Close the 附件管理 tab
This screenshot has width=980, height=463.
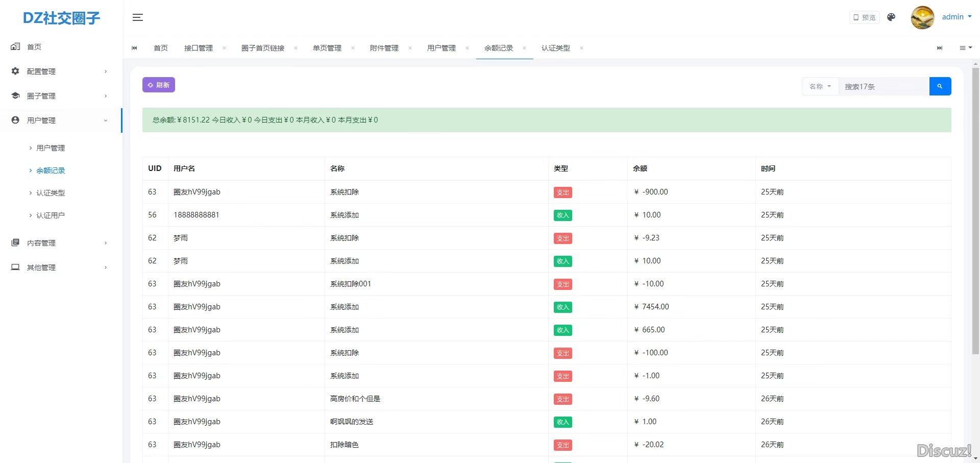pos(410,48)
